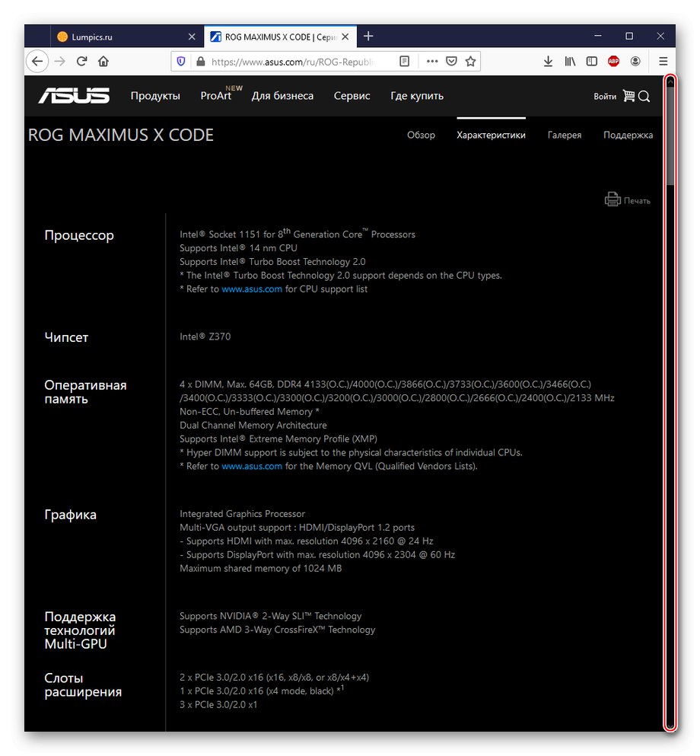Toggle Reader View for this page
Image resolution: width=700 pixels, height=756 pixels.
[404, 61]
